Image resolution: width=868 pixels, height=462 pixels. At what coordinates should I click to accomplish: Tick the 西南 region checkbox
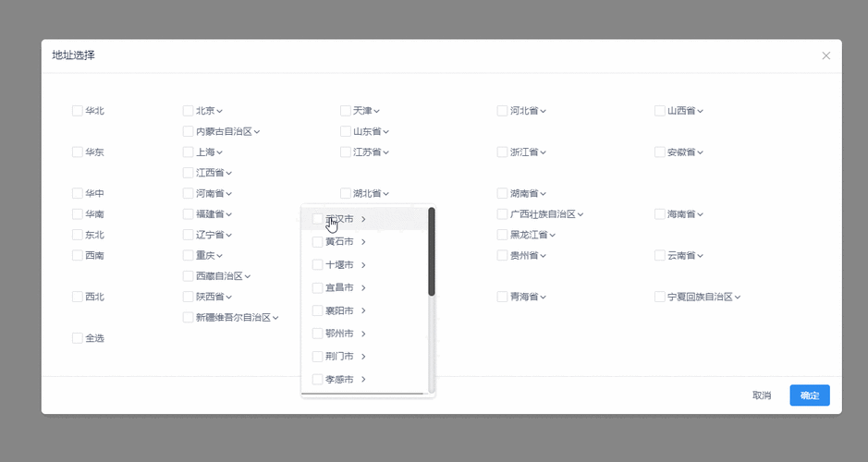pyautogui.click(x=78, y=255)
